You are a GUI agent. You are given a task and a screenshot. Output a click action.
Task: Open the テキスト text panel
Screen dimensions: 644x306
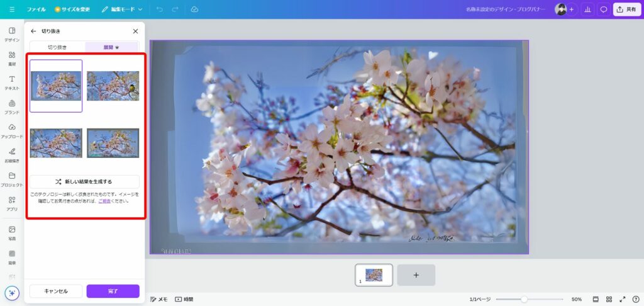[x=12, y=82]
